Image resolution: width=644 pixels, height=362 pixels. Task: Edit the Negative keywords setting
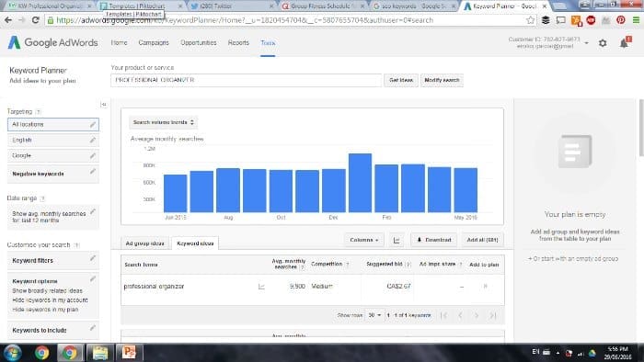(x=53, y=174)
